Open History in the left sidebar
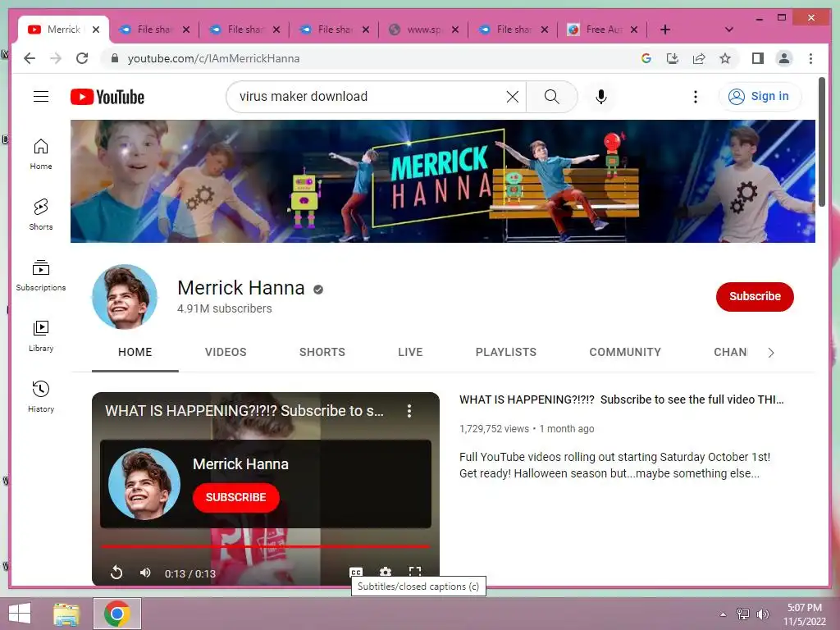 click(x=41, y=396)
